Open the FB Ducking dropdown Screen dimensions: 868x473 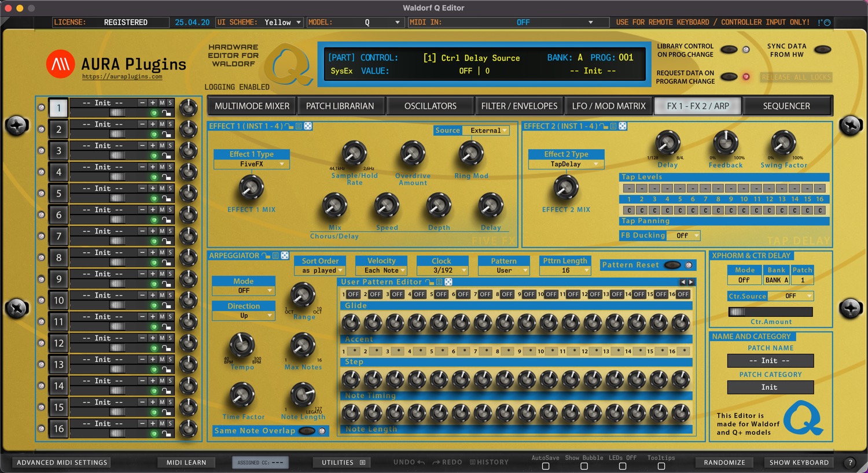click(683, 236)
